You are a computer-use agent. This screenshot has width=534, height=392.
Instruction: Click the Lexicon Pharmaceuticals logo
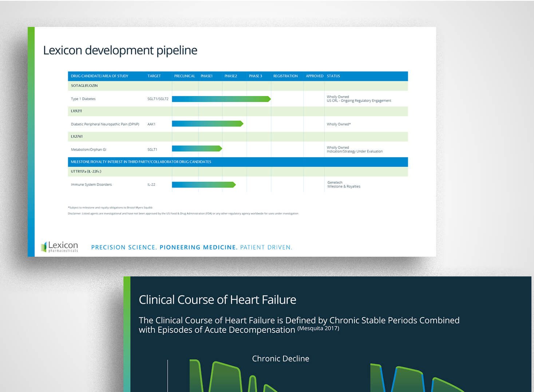59,247
